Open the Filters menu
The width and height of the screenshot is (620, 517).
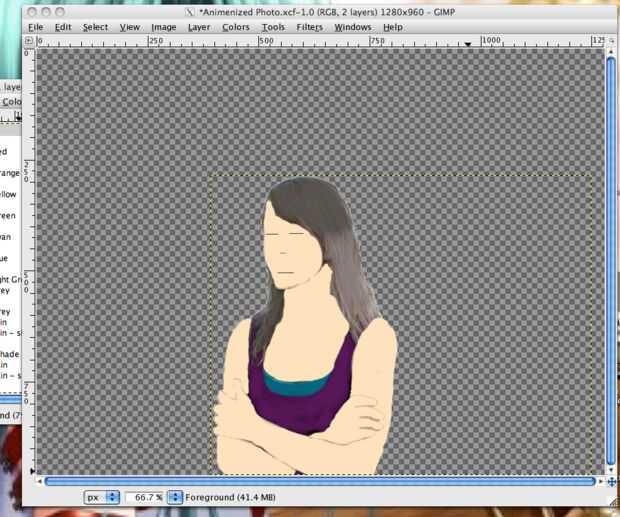point(310,27)
